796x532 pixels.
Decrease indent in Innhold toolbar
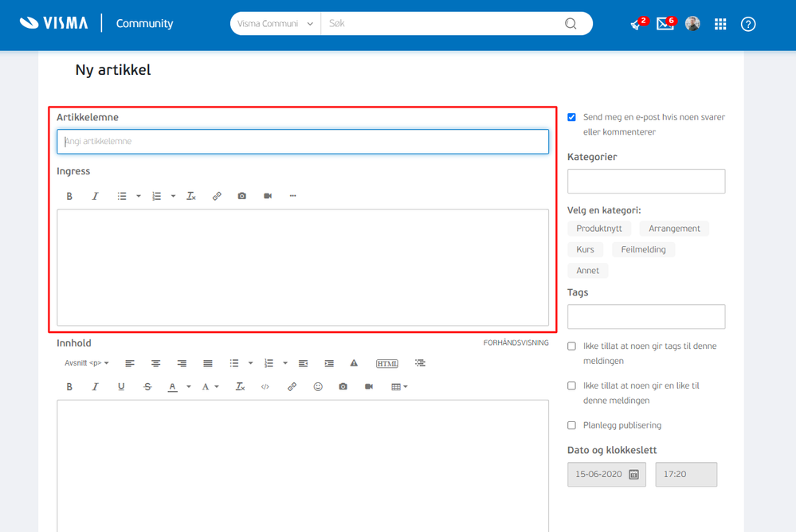click(303, 363)
